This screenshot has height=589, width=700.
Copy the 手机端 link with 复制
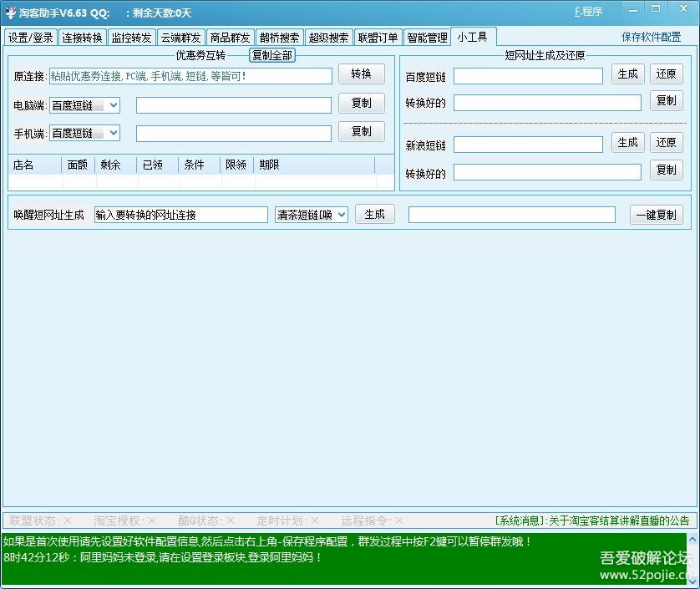point(361,132)
